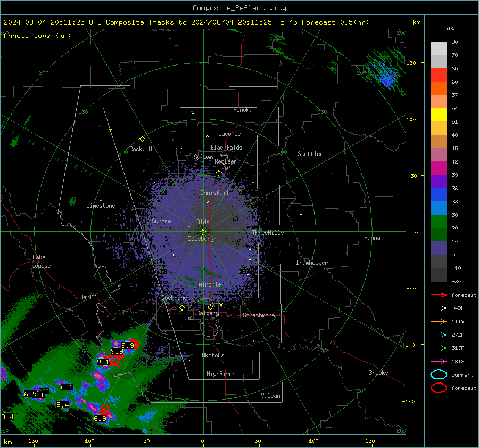Click the dBZ legend heading
This screenshot has width=479, height=448.
(x=451, y=29)
